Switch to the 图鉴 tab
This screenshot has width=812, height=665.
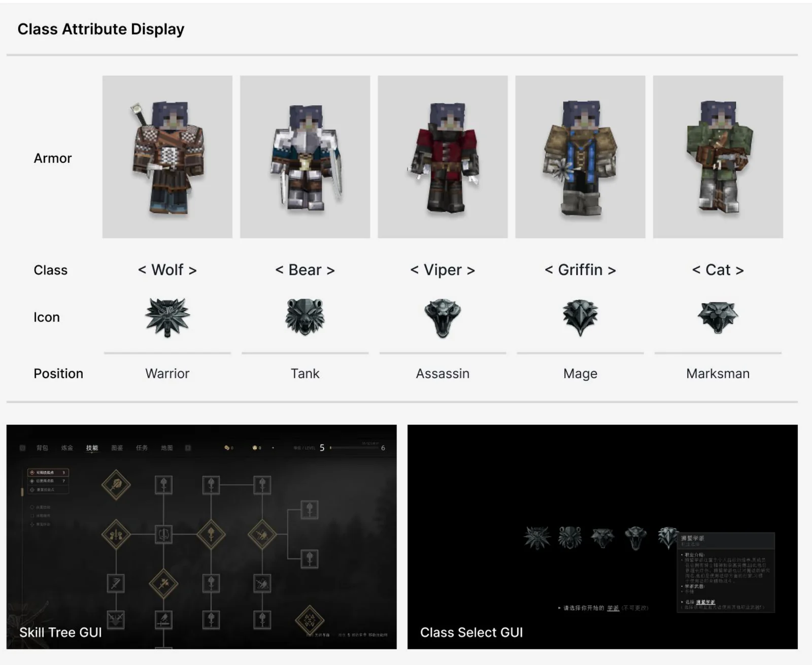tap(117, 448)
